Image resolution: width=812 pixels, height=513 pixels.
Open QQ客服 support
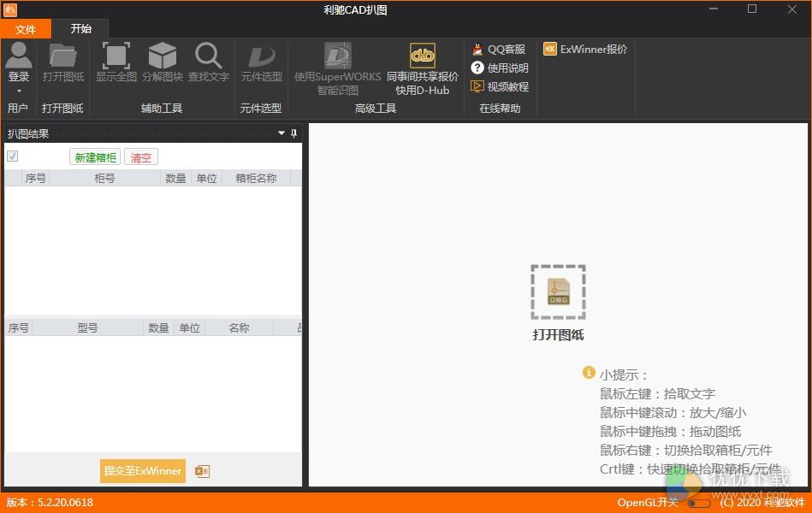pos(499,50)
